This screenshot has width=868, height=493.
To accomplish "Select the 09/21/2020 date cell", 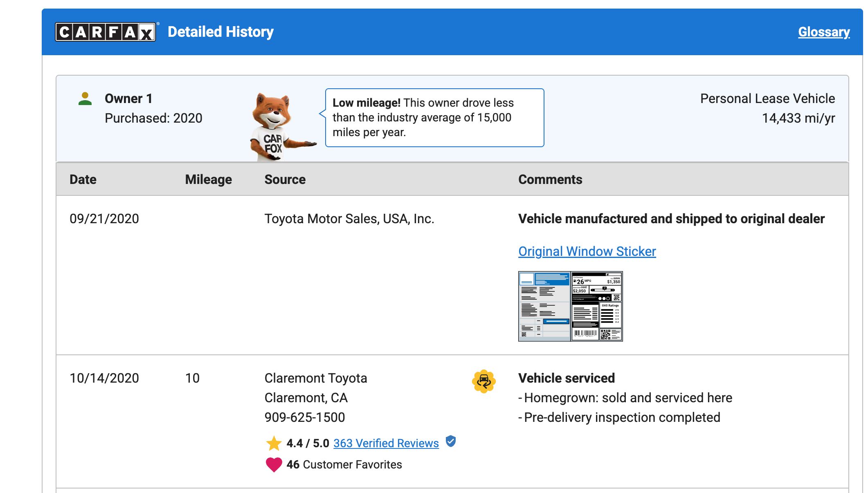I will pyautogui.click(x=104, y=219).
